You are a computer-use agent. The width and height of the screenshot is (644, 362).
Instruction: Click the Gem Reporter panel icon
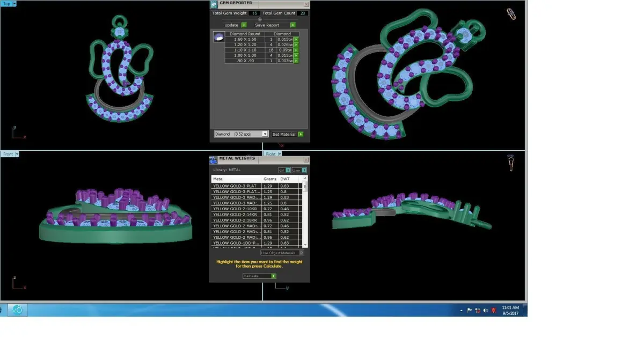(x=214, y=4)
